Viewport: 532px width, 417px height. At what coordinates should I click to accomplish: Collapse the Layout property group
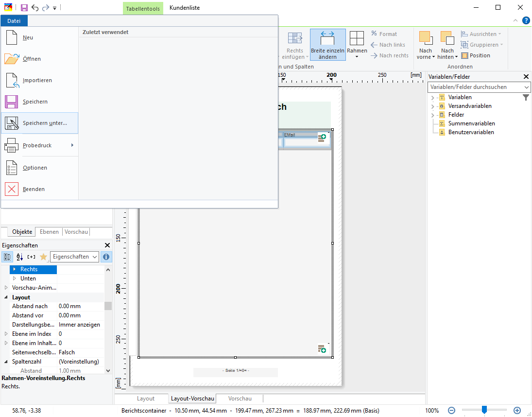click(6, 297)
